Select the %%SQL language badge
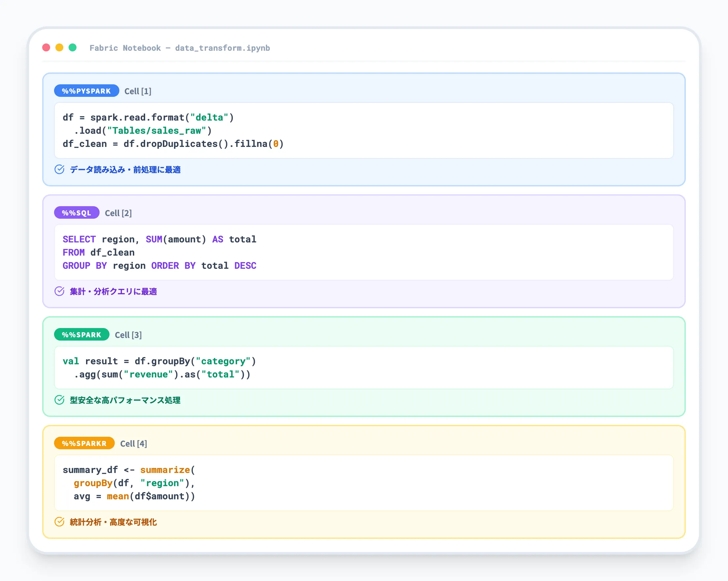The width and height of the screenshot is (728, 581). [x=76, y=212]
